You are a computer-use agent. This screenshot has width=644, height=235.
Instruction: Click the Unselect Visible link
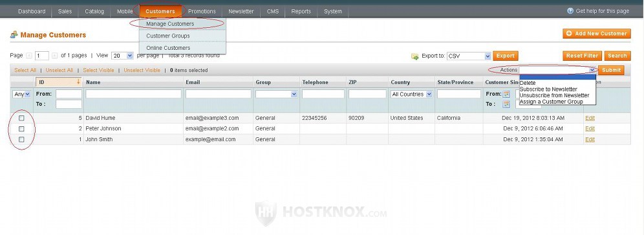pyautogui.click(x=142, y=71)
